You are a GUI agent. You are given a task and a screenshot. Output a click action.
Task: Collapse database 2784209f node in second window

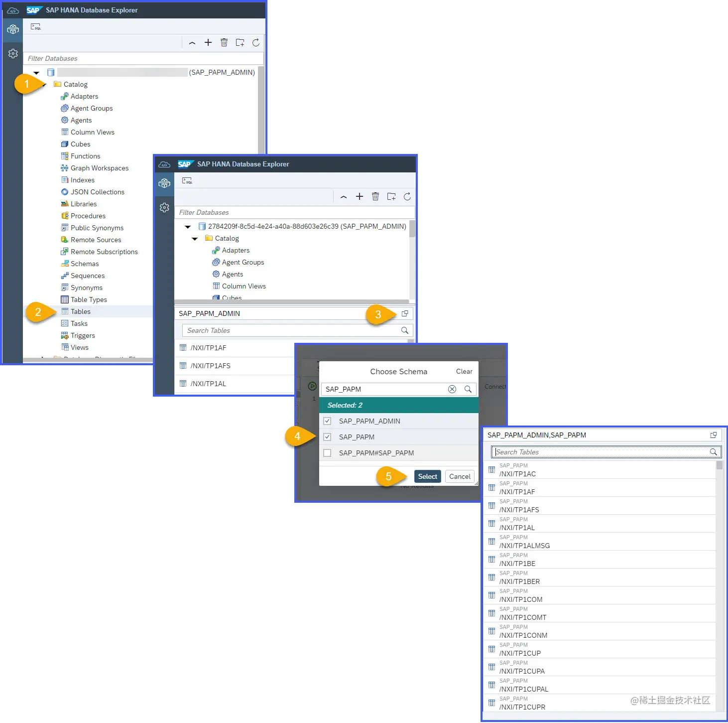coord(188,227)
